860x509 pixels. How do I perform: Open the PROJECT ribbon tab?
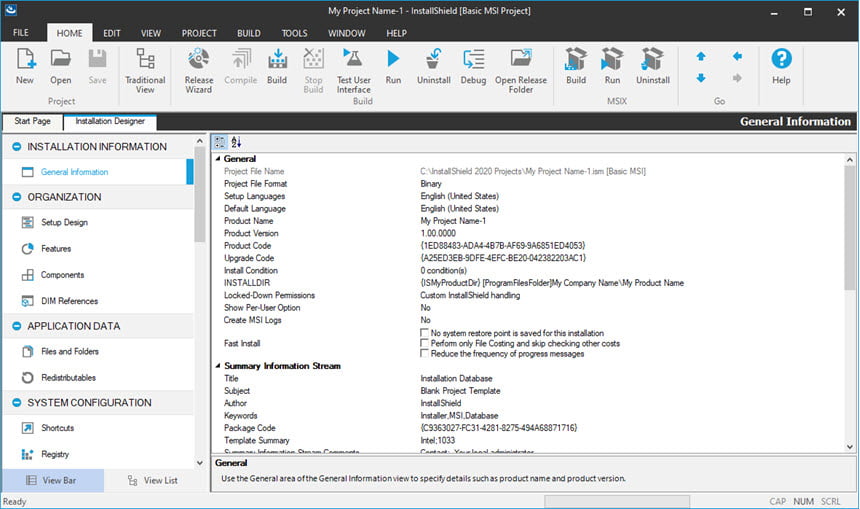point(199,33)
